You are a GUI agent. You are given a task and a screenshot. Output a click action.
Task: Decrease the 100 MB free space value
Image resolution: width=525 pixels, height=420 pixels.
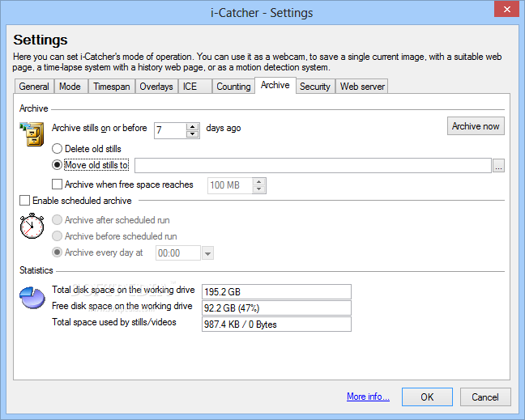[258, 189]
